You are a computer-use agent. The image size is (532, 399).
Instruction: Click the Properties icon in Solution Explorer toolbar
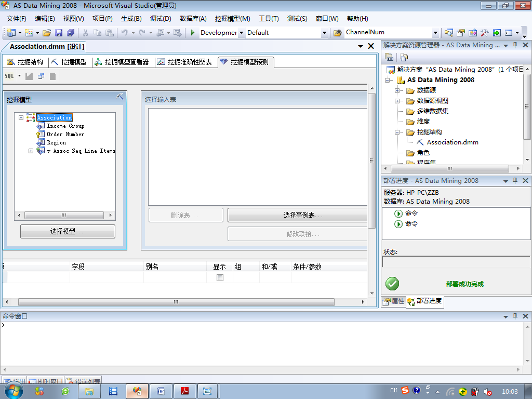(x=389, y=57)
